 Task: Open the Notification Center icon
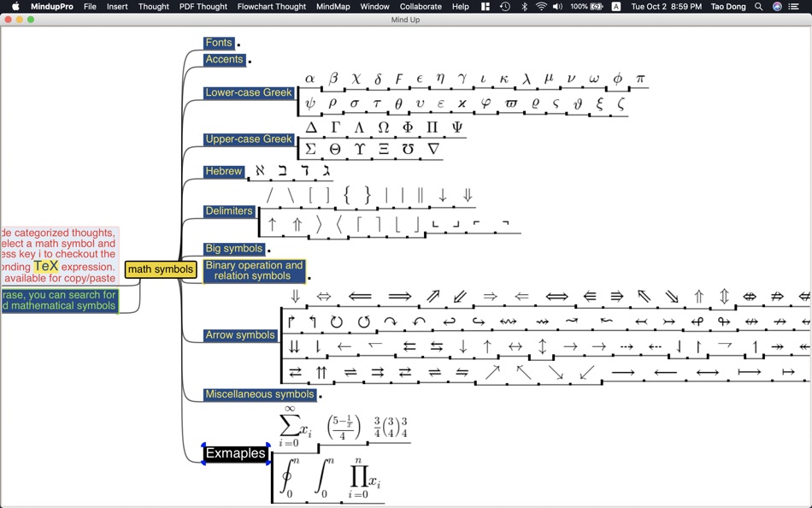793,7
